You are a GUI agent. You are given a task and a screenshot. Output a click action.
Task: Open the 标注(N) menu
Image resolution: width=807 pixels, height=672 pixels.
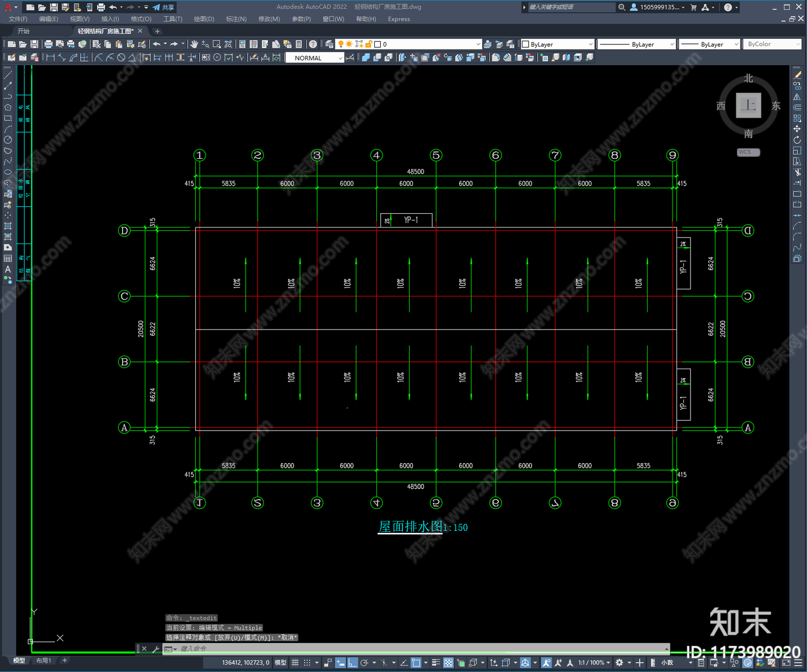(236, 19)
